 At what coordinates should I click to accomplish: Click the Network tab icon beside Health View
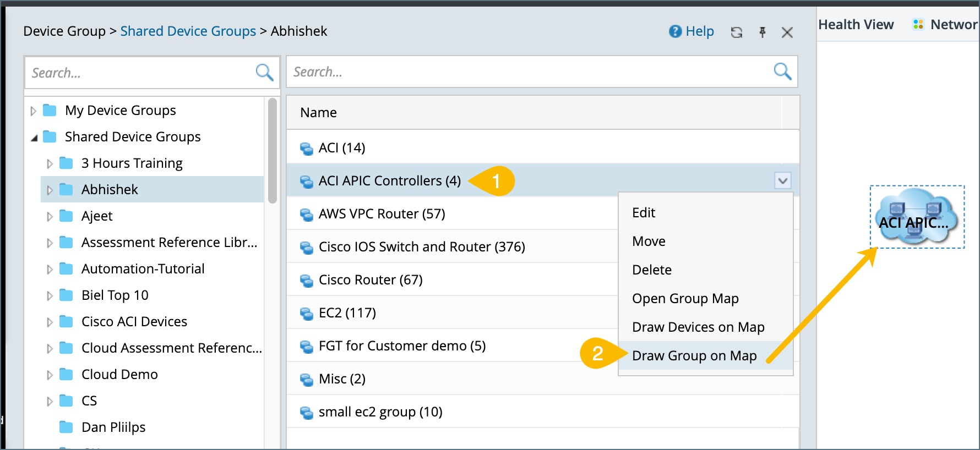pos(918,25)
